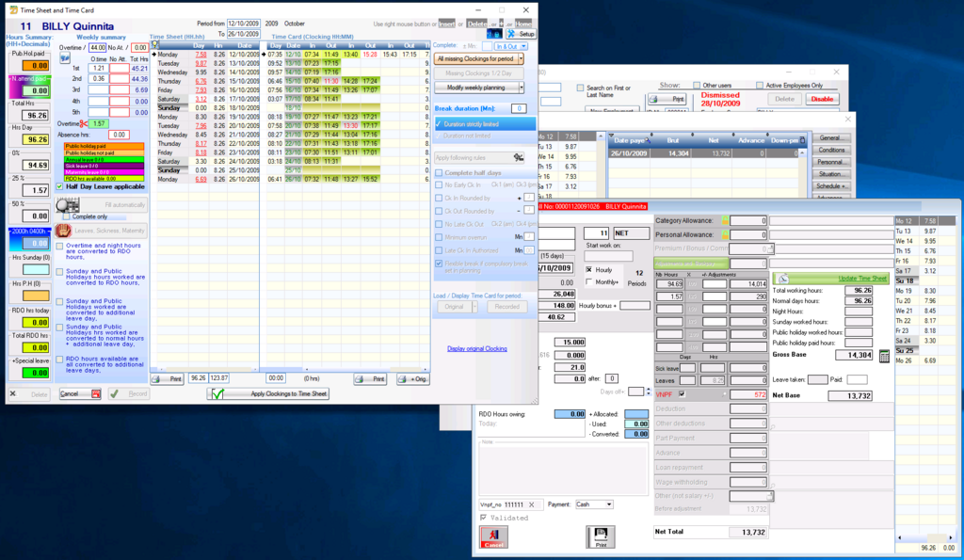Enable the Complete only checkbox
The height and width of the screenshot is (560, 964).
[65, 216]
